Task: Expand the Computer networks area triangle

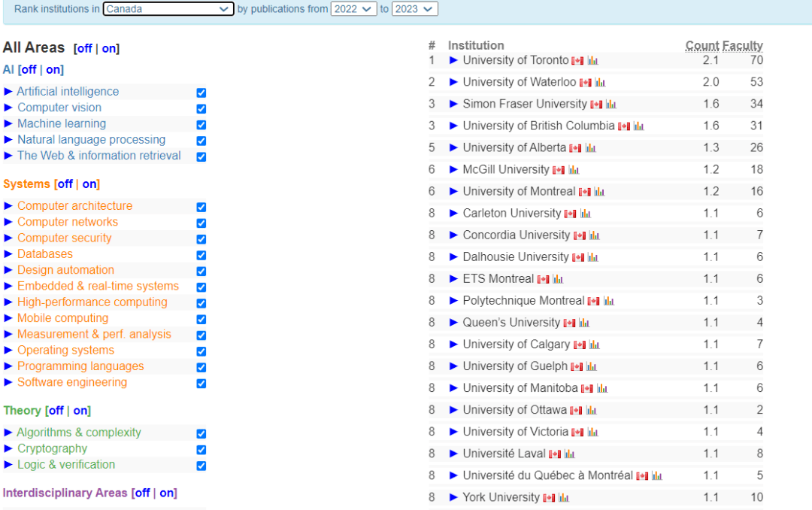Action: [8, 222]
